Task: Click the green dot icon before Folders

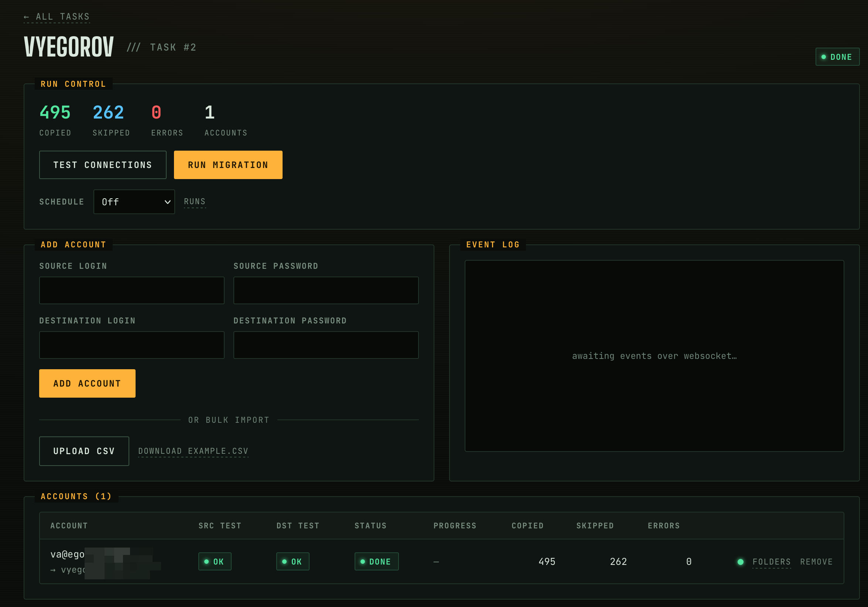Action: pos(740,562)
